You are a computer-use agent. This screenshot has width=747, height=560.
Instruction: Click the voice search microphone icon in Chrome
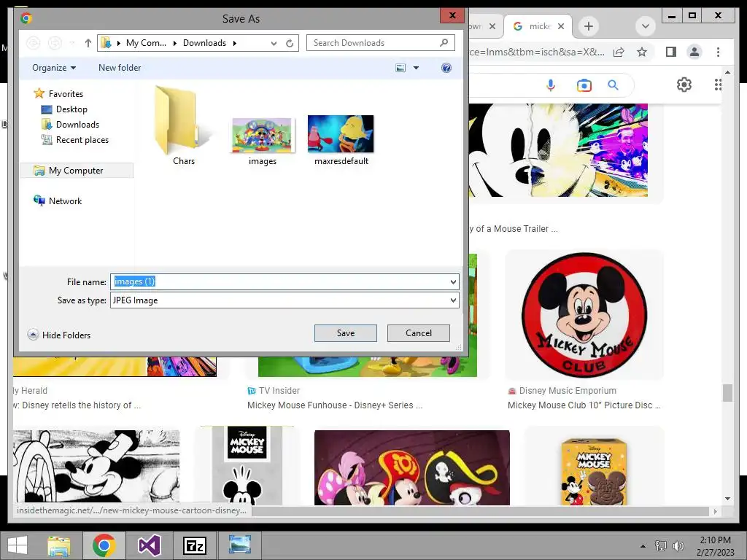551,85
